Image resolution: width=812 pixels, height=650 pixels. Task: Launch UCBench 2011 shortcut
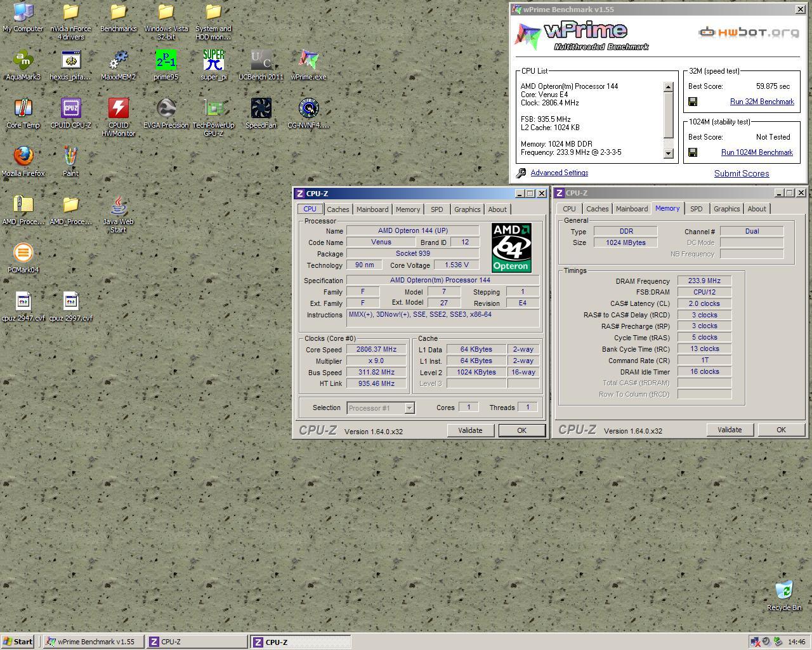tap(261, 65)
